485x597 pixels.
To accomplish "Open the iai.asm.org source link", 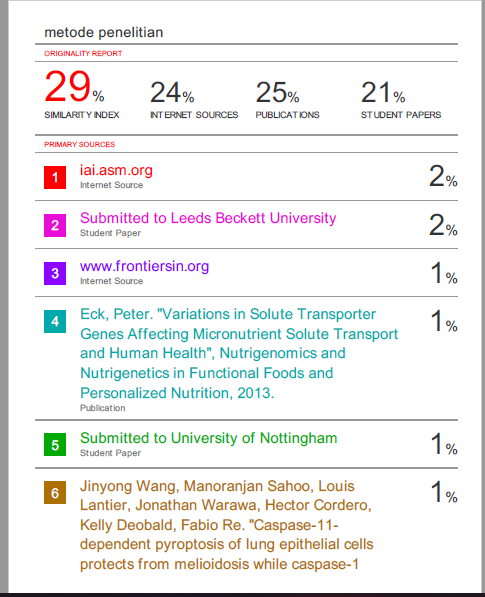I will click(116, 170).
